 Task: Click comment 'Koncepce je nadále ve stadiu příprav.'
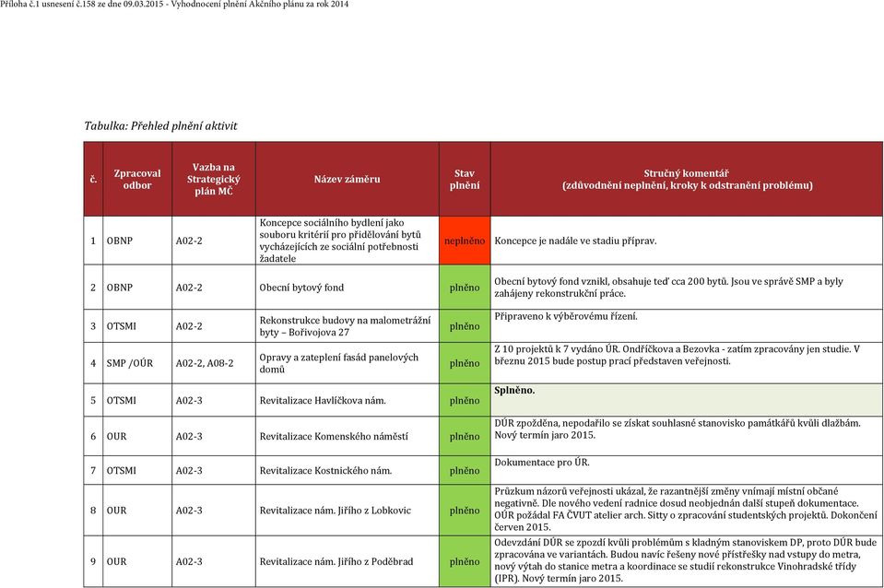575,241
